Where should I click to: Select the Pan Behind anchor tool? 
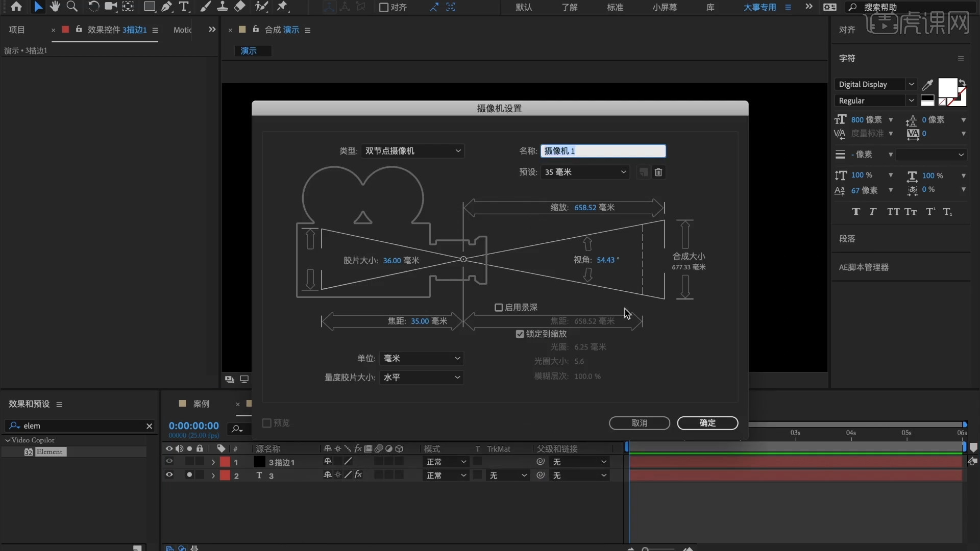pyautogui.click(x=128, y=7)
